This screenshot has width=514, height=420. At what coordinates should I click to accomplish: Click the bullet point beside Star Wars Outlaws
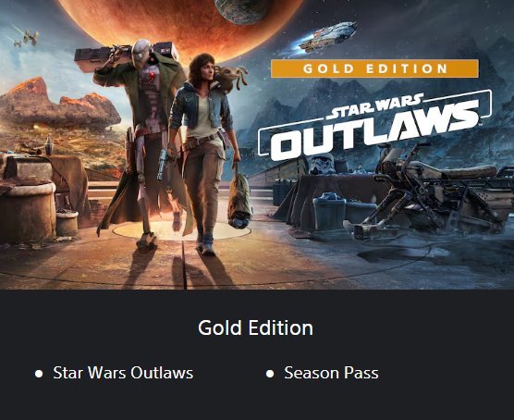[x=39, y=374]
